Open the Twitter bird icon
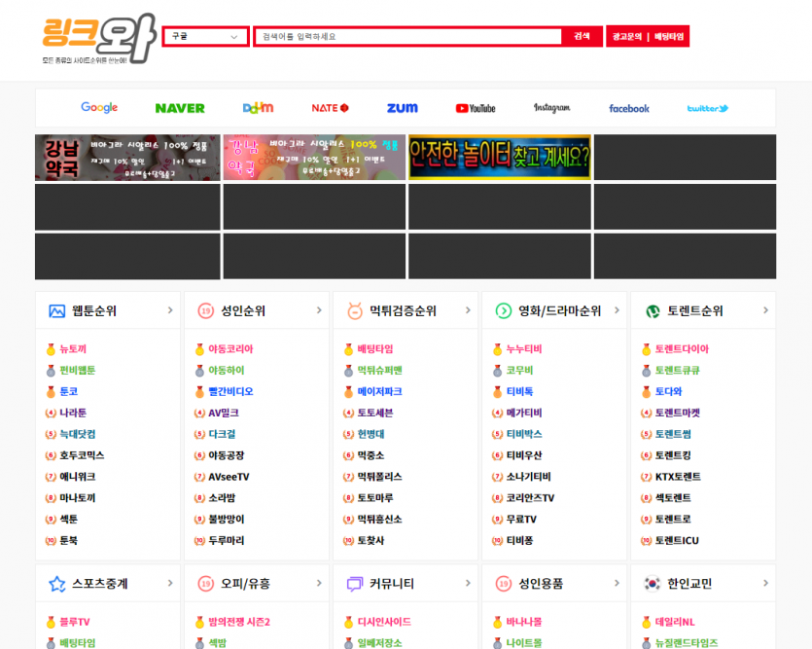Image resolution: width=812 pixels, height=649 pixels. coord(707,107)
